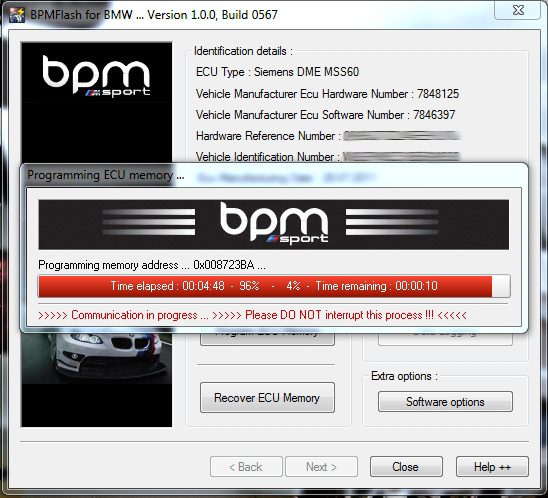Click the Recover ECU Memory button
The width and height of the screenshot is (548, 498).
click(267, 398)
